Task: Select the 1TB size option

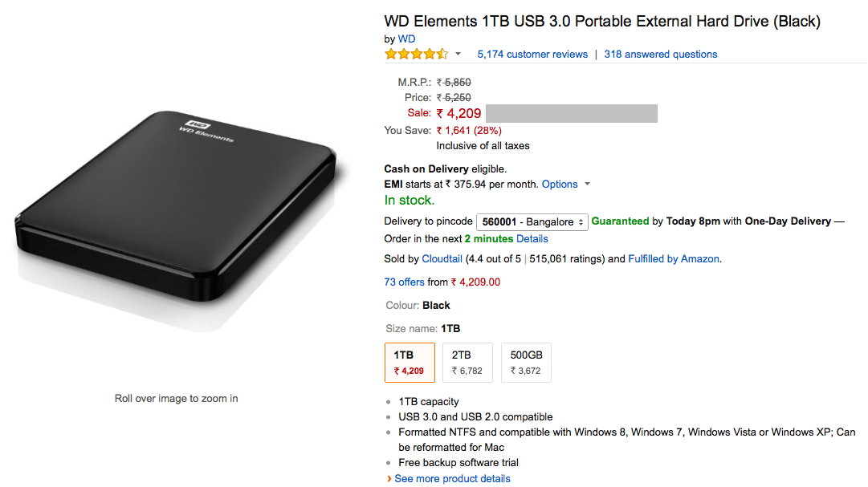Action: pos(410,363)
